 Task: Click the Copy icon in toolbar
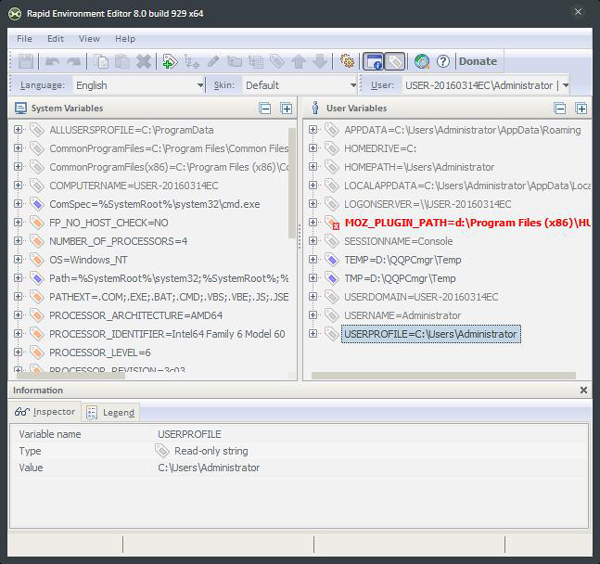point(101,61)
